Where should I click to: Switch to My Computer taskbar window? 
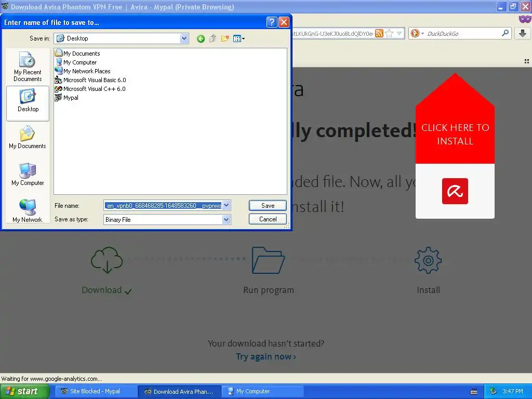(x=262, y=391)
